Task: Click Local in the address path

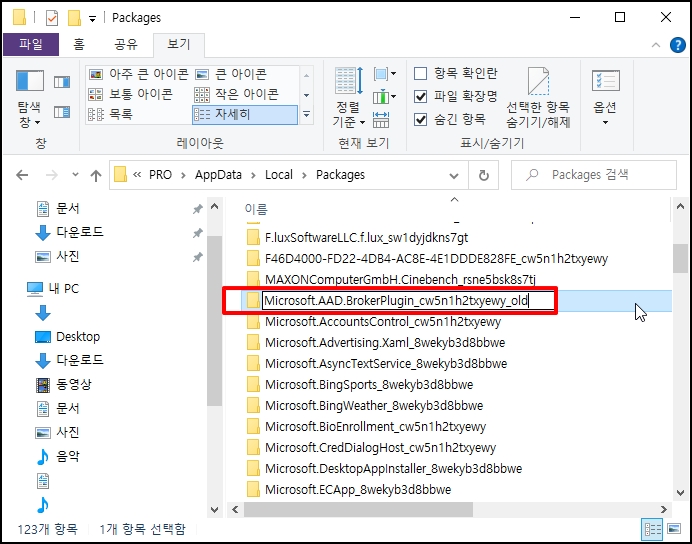Action: point(278,175)
